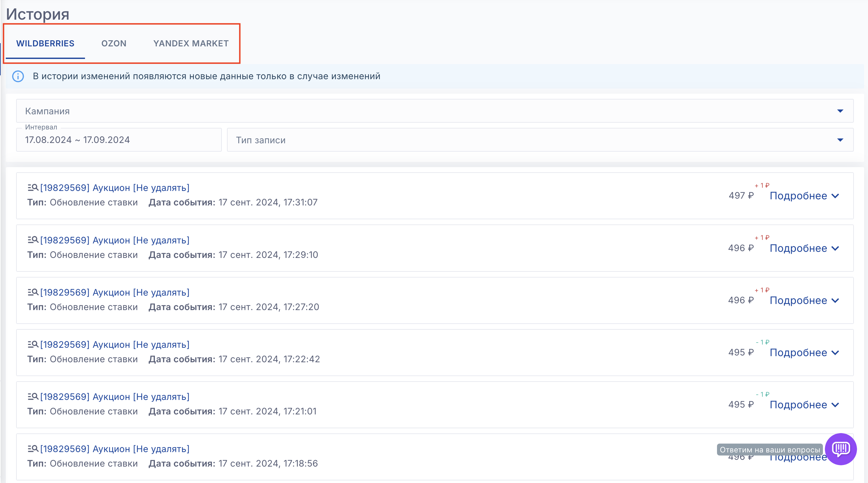Open the Тип записи dropdown
This screenshot has width=868, height=483.
pyautogui.click(x=540, y=140)
